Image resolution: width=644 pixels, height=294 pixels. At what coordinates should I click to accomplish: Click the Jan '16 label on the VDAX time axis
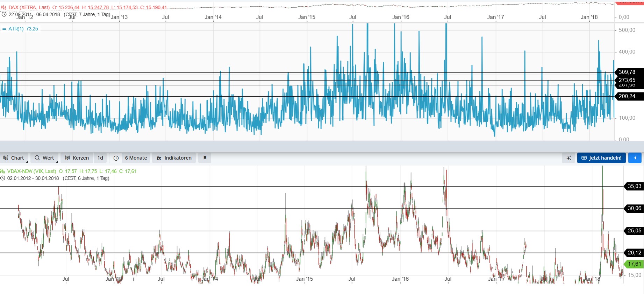tap(400, 279)
